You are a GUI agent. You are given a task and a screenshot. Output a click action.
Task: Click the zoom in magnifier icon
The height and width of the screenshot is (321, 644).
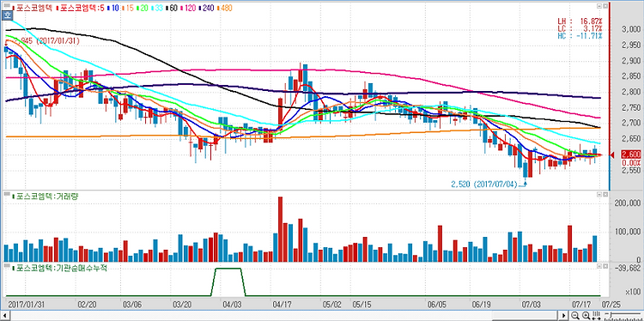click(x=586, y=315)
